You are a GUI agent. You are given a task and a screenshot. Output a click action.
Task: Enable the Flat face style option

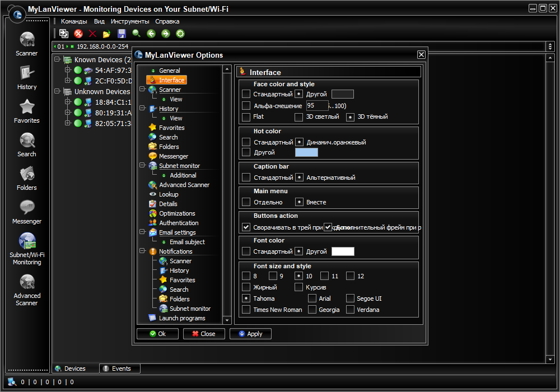click(246, 116)
